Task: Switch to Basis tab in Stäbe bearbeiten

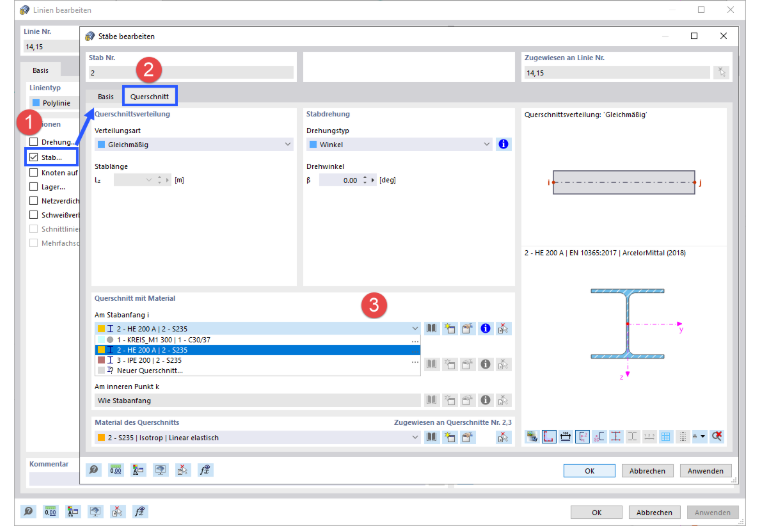Action: click(105, 96)
